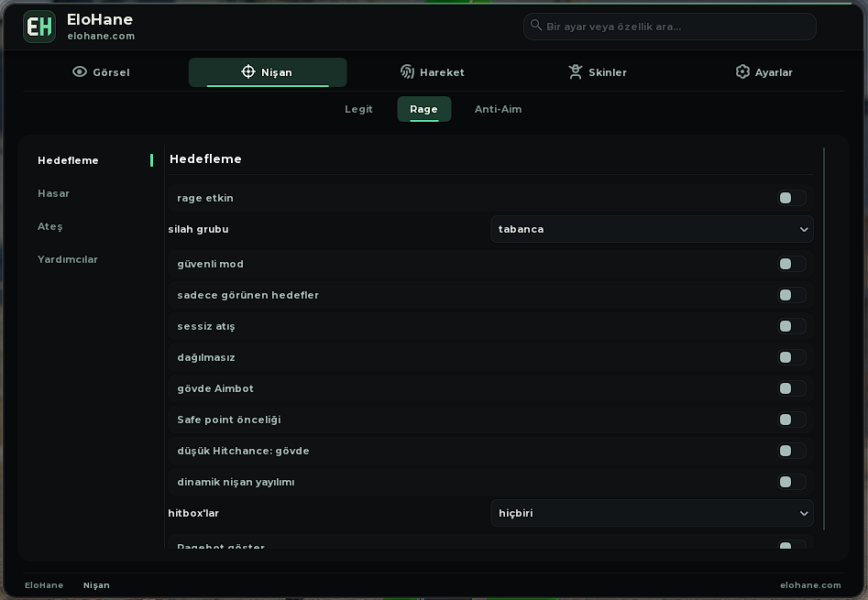Open the Anti-Aim sub-tab
The height and width of the screenshot is (600, 868).
click(x=499, y=109)
